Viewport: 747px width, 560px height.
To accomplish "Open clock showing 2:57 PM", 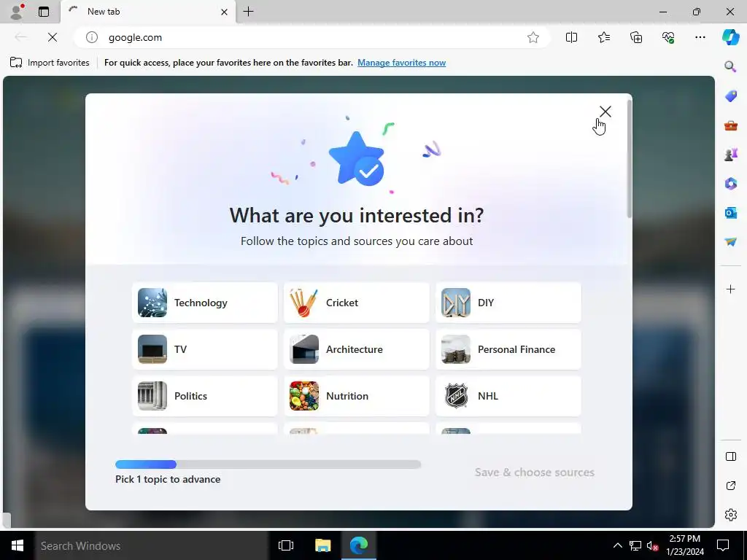I will coord(684,545).
